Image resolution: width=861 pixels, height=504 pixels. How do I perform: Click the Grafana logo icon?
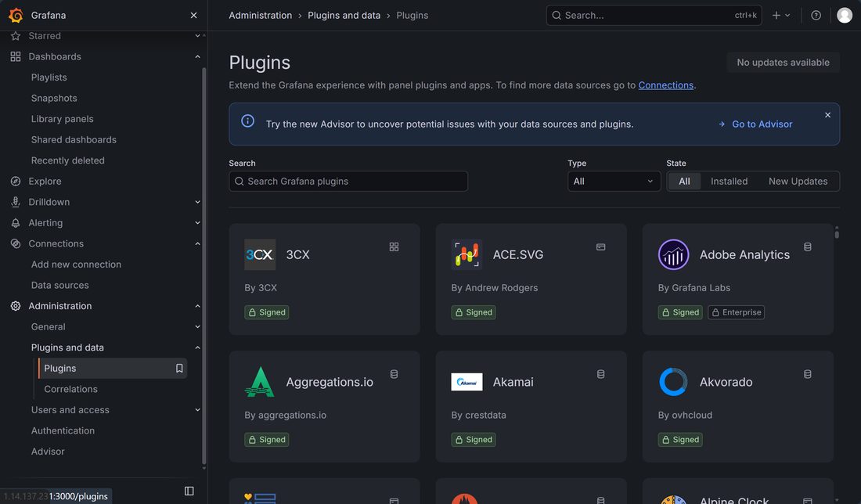tap(16, 16)
